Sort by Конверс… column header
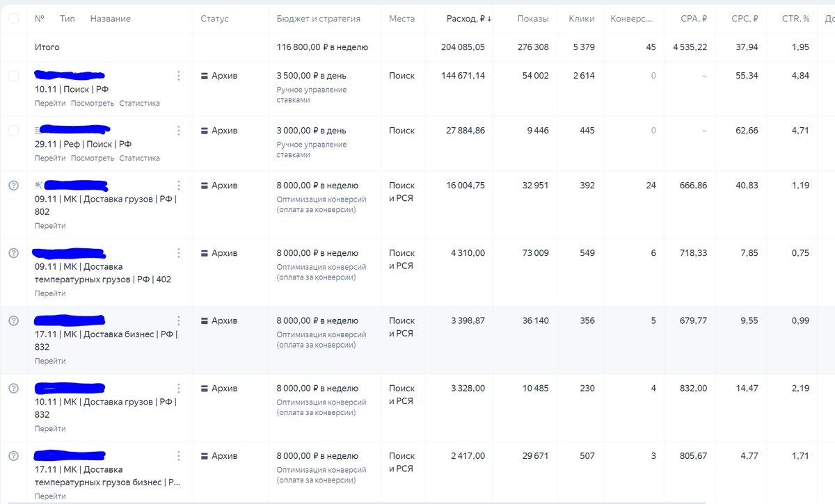 point(632,19)
